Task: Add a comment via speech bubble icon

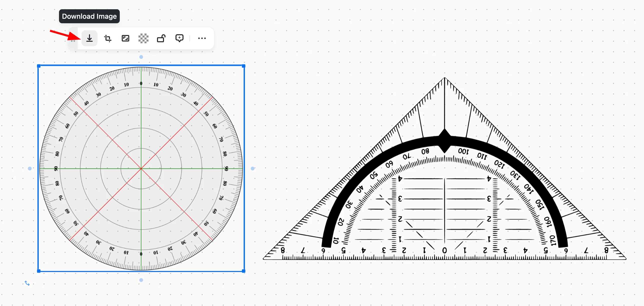Action: coord(179,38)
